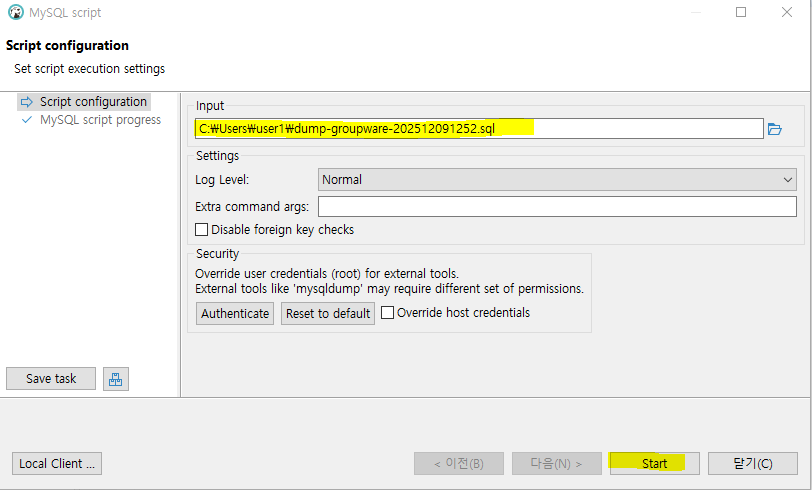Select the MySQL script progress step
The height and width of the screenshot is (490, 812).
[99, 120]
